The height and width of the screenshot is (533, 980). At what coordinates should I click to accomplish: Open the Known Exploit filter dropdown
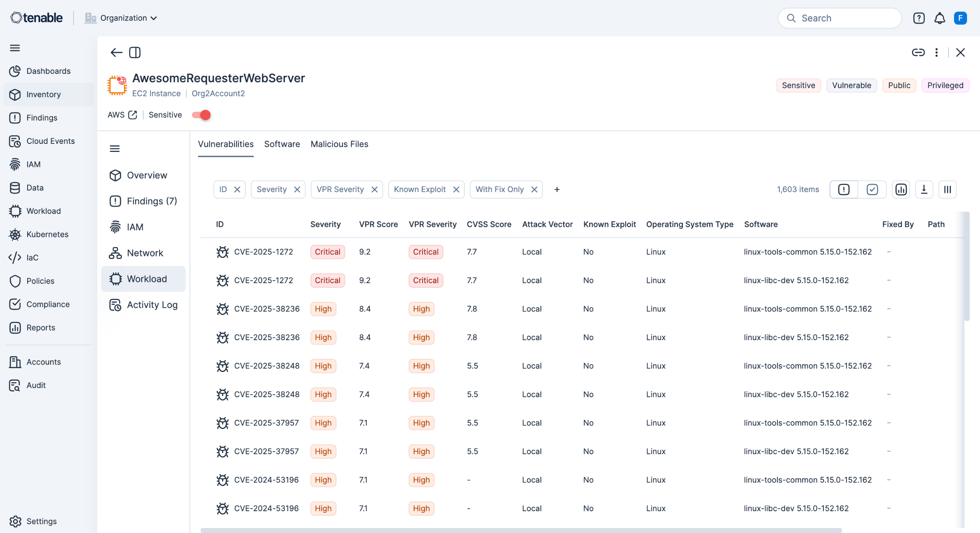pyautogui.click(x=420, y=189)
